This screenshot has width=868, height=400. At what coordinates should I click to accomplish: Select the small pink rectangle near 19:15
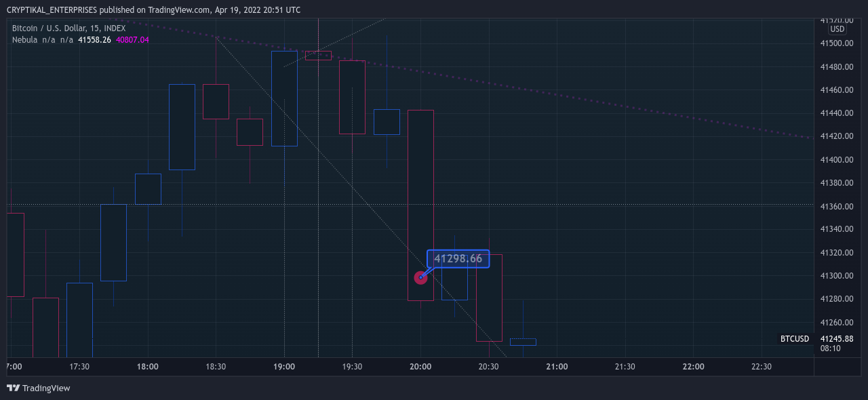[318, 56]
